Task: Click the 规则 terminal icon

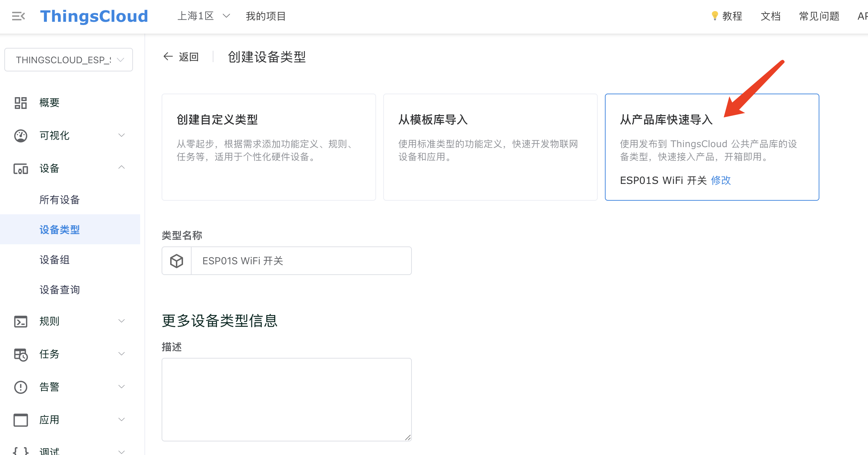Action: click(x=21, y=321)
